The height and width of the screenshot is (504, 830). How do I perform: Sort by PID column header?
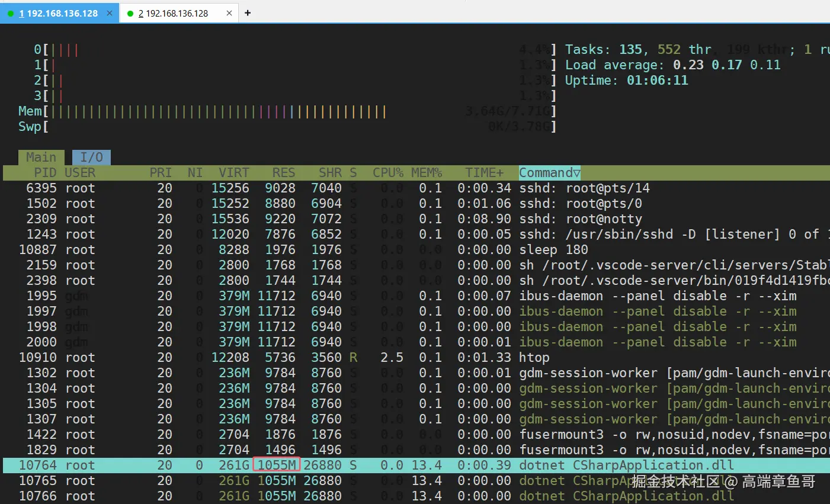pyautogui.click(x=45, y=173)
